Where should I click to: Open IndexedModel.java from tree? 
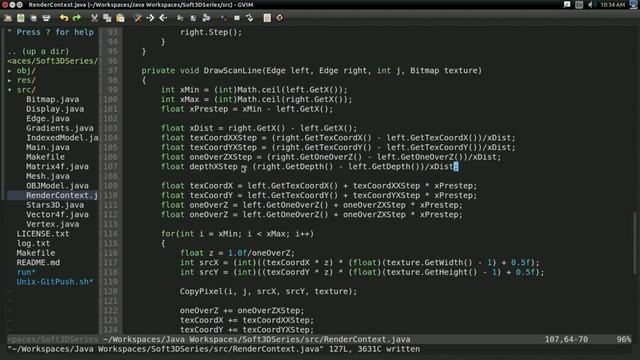point(62,138)
